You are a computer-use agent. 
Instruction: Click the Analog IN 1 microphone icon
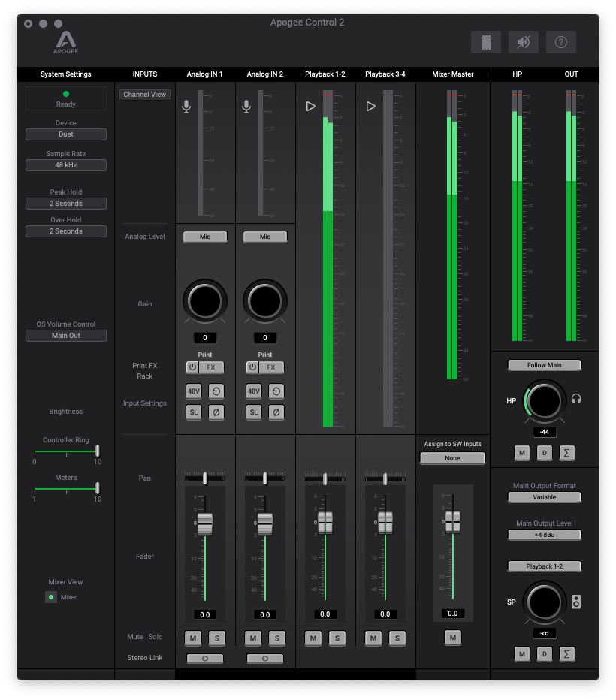point(186,107)
